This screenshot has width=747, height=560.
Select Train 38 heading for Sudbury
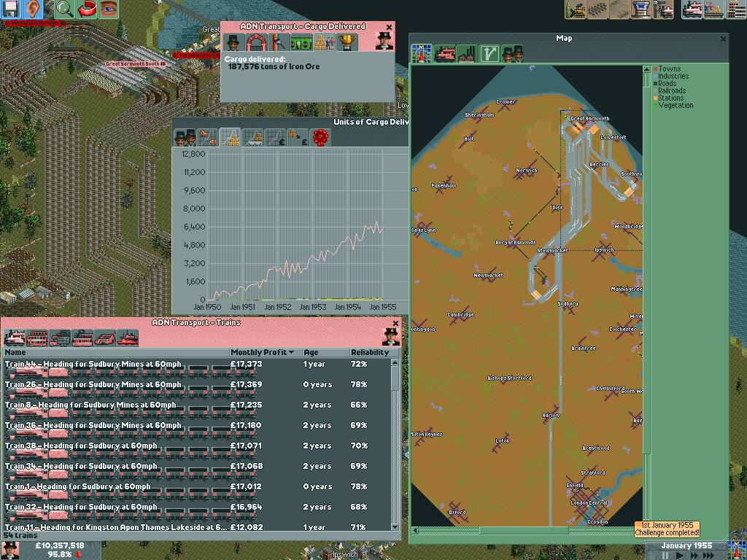[197, 450]
